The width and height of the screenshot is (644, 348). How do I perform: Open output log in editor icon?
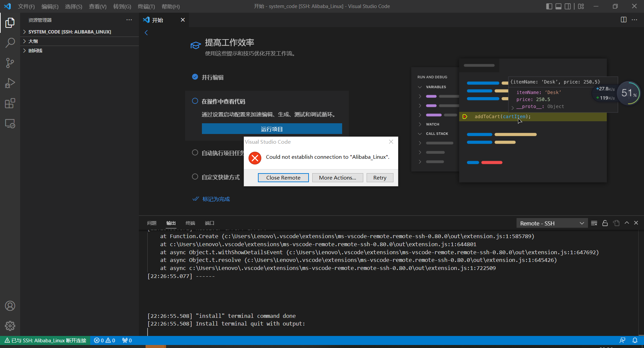(616, 223)
